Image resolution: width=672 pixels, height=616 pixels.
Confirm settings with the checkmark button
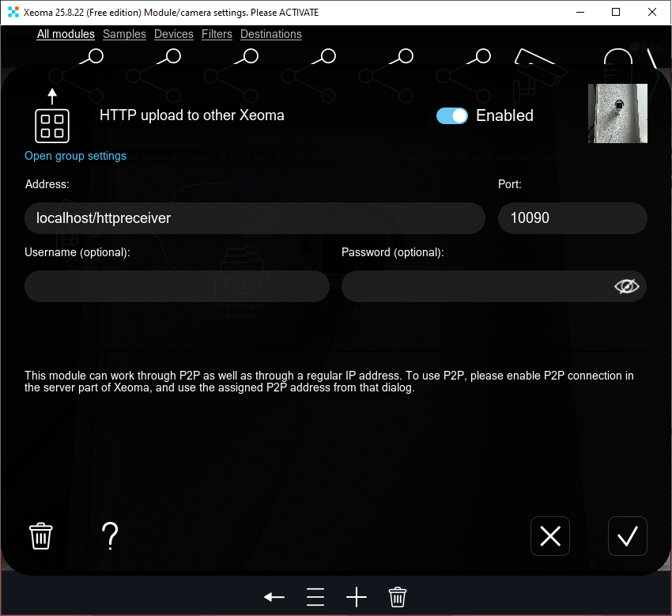tap(627, 535)
